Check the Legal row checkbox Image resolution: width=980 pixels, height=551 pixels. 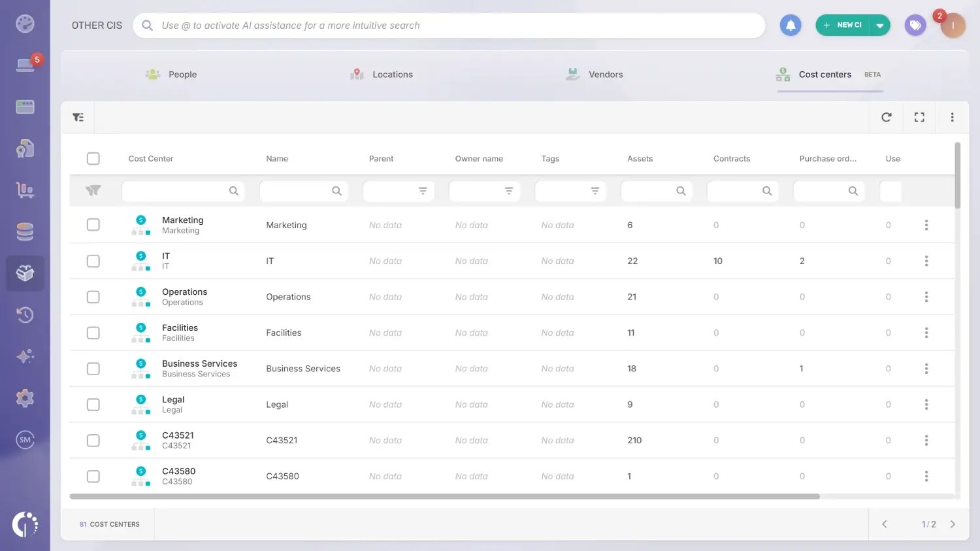pyautogui.click(x=93, y=405)
